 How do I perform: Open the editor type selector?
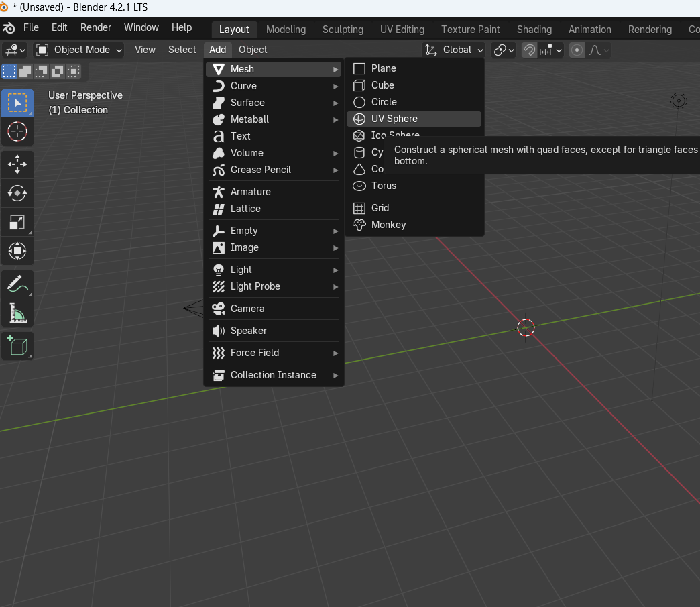(15, 50)
